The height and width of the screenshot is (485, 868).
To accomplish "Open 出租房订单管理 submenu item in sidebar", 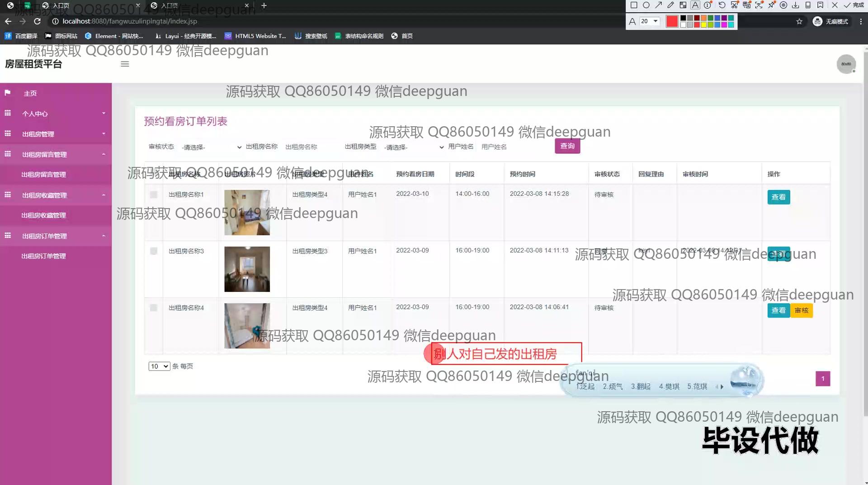I will [x=44, y=256].
